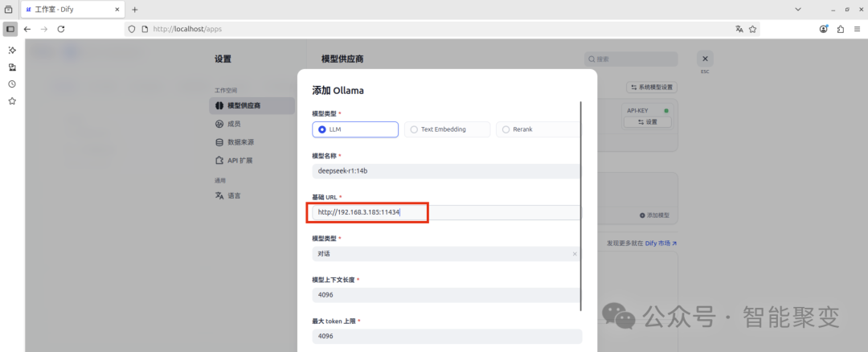Image resolution: width=868 pixels, height=352 pixels.
Task: Open the extensions puzzle icon
Action: click(841, 29)
